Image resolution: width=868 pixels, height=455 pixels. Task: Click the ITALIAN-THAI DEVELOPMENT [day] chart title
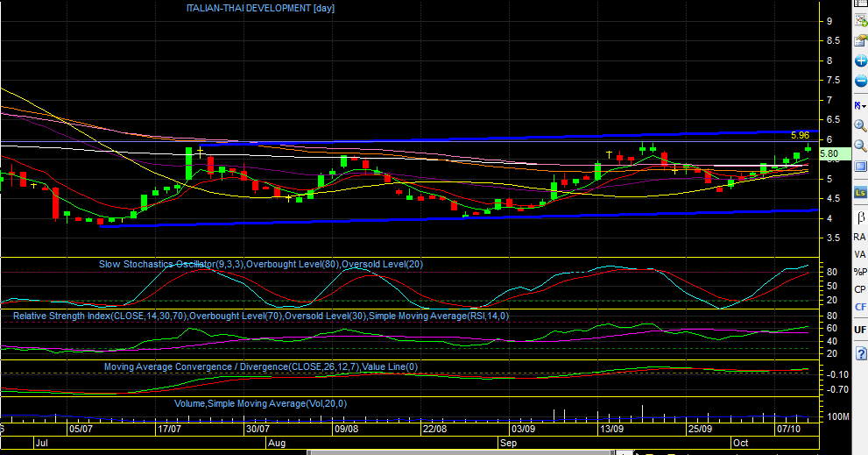point(260,8)
